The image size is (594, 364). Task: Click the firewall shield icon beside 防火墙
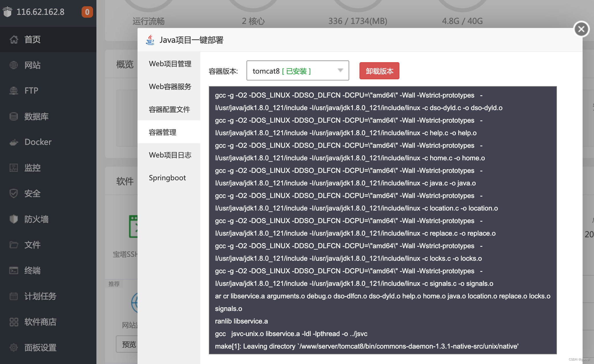(x=14, y=219)
